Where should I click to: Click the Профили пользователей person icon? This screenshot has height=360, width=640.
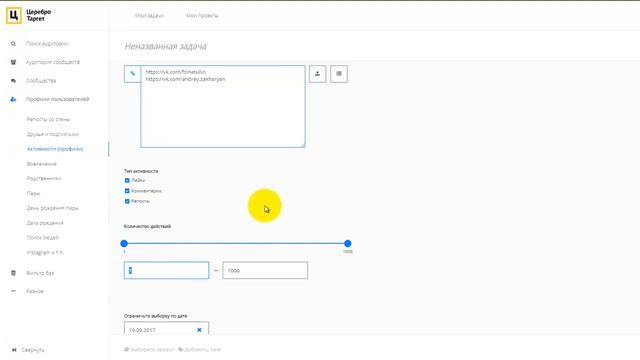(x=13, y=99)
